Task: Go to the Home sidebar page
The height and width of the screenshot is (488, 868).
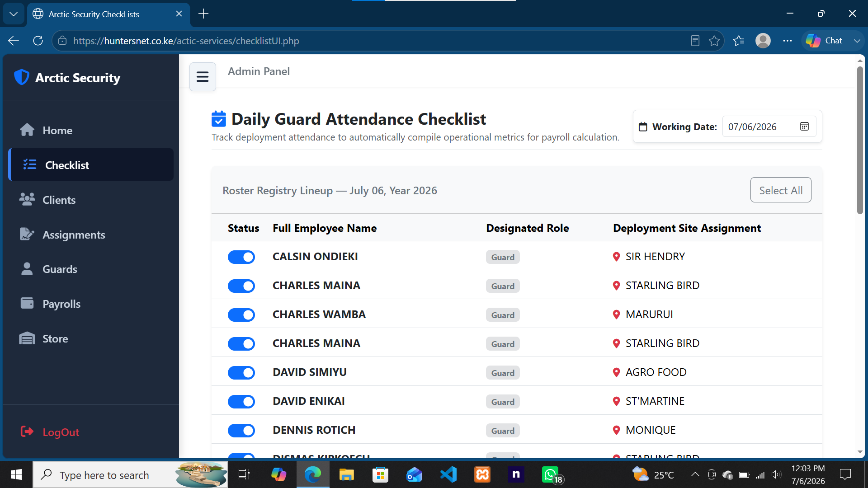Action: (x=91, y=130)
